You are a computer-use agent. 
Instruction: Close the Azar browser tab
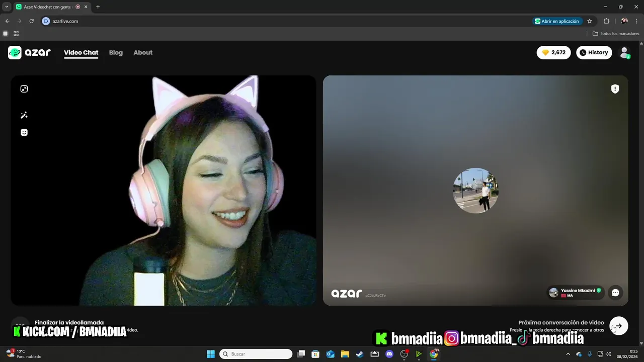pos(86,7)
